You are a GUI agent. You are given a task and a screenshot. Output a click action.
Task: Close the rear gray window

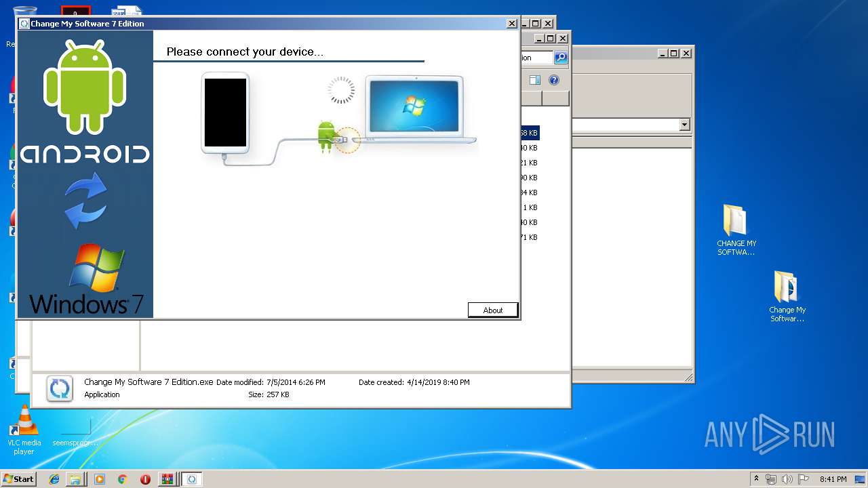click(x=686, y=53)
